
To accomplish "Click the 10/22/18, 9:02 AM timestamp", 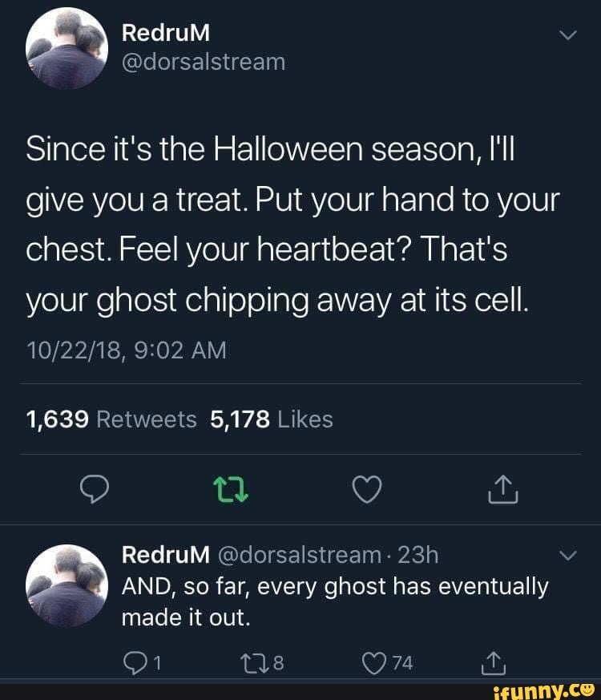I will click(x=126, y=350).
